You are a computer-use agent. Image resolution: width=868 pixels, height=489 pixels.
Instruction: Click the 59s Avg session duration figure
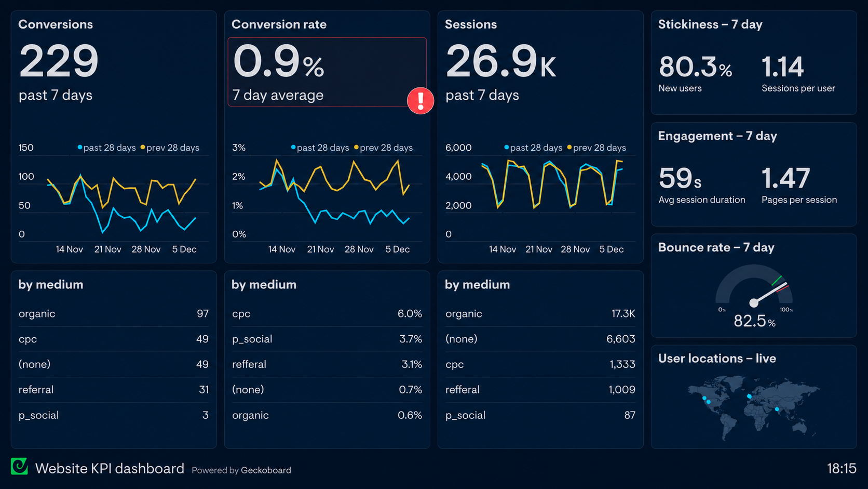tap(680, 178)
